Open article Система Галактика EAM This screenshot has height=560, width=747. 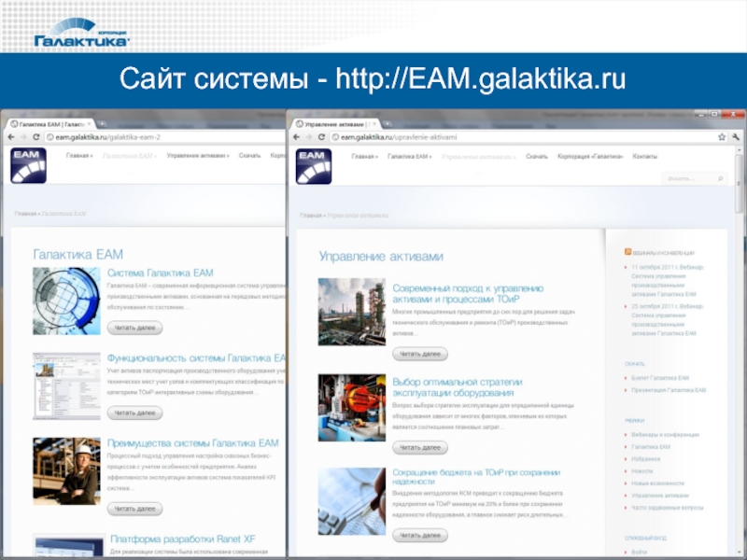coord(160,273)
